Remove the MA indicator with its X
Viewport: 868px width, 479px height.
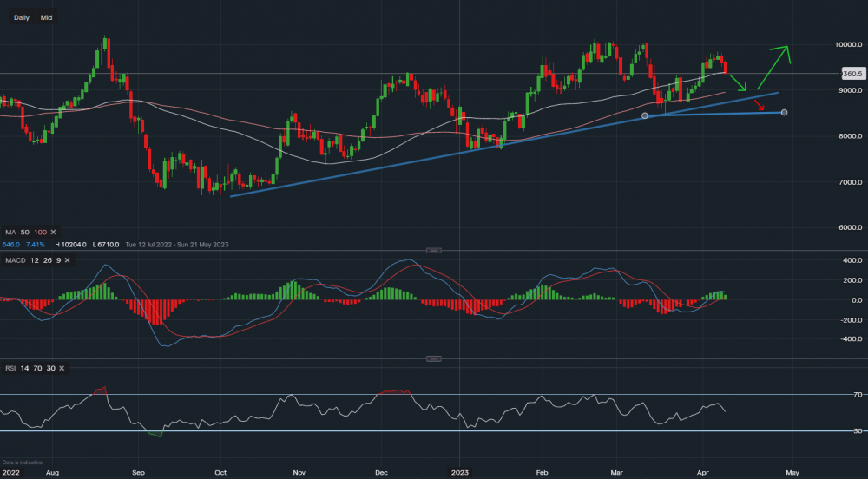[x=54, y=233]
